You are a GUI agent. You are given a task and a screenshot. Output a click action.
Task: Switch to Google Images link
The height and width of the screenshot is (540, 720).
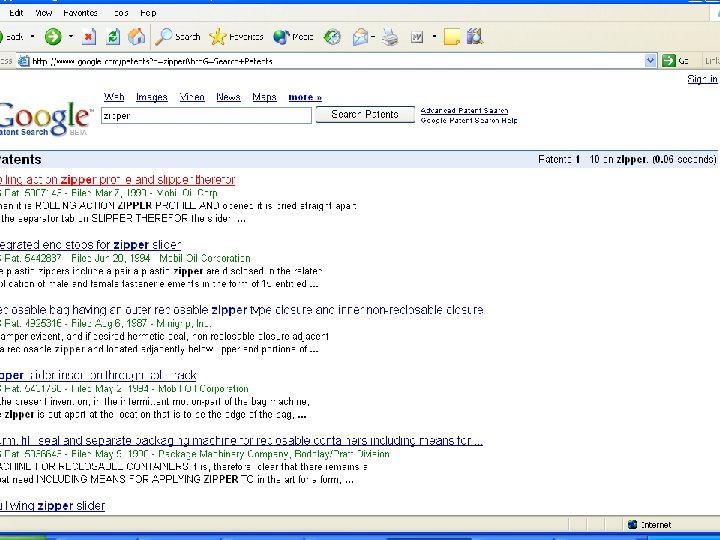(x=152, y=97)
